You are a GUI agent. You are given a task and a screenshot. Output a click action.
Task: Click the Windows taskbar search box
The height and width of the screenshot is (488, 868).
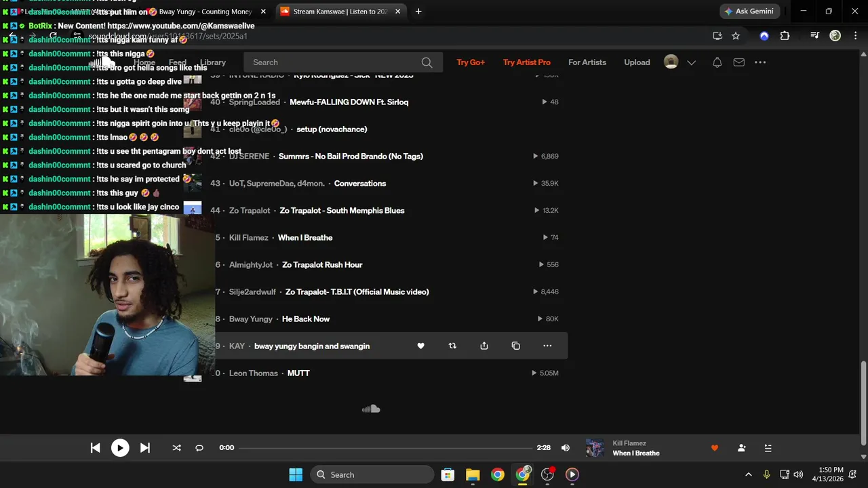tap(372, 474)
